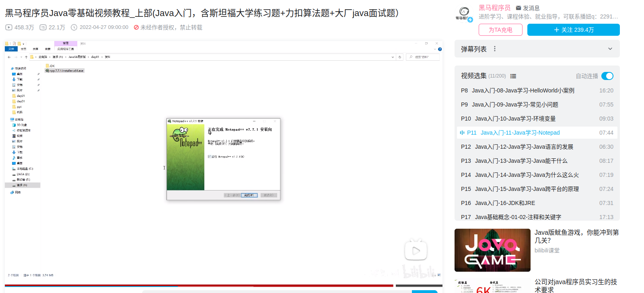Open 3D 对象 in Explorer sidebar

(x=20, y=125)
